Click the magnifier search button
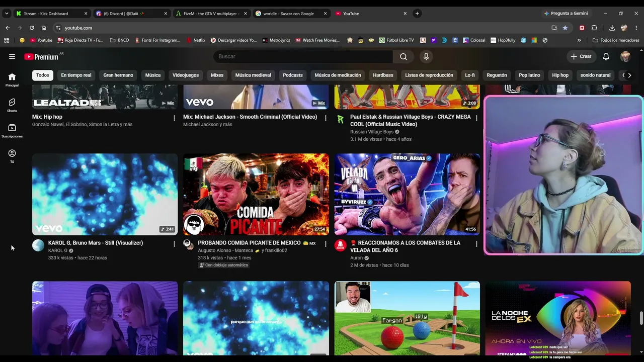 [x=404, y=57]
